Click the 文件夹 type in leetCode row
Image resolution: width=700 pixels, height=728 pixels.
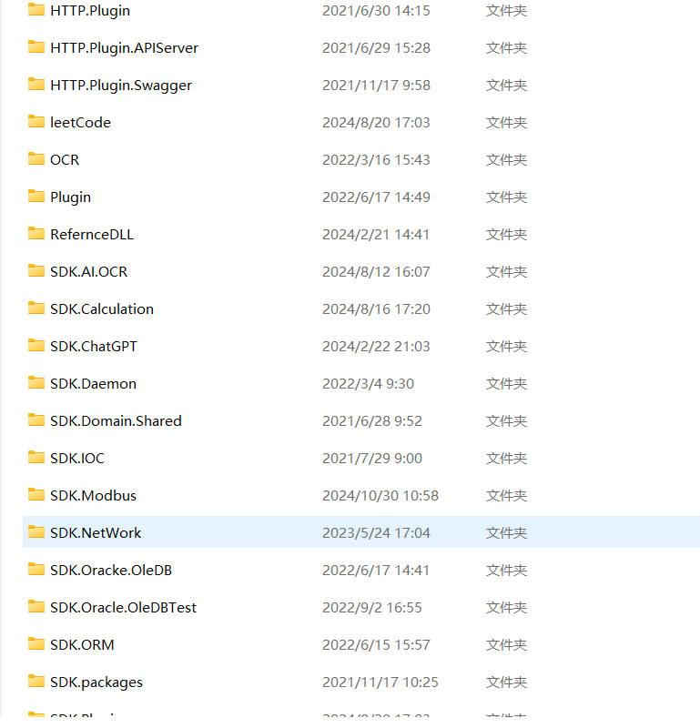click(506, 123)
